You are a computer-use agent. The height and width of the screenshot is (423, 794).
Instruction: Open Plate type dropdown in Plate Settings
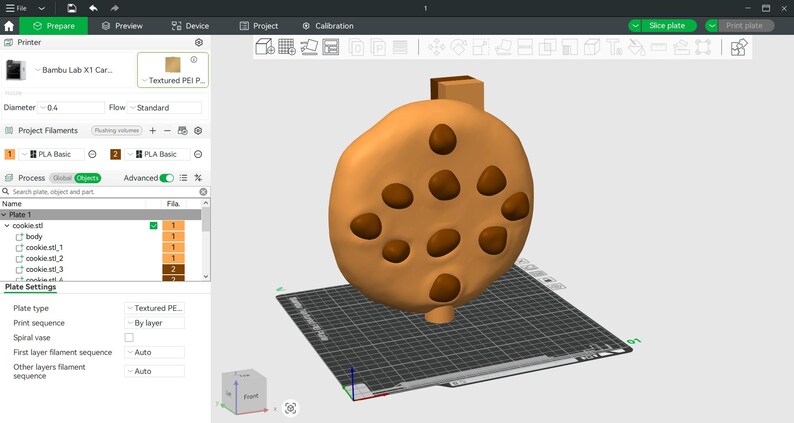tap(154, 308)
